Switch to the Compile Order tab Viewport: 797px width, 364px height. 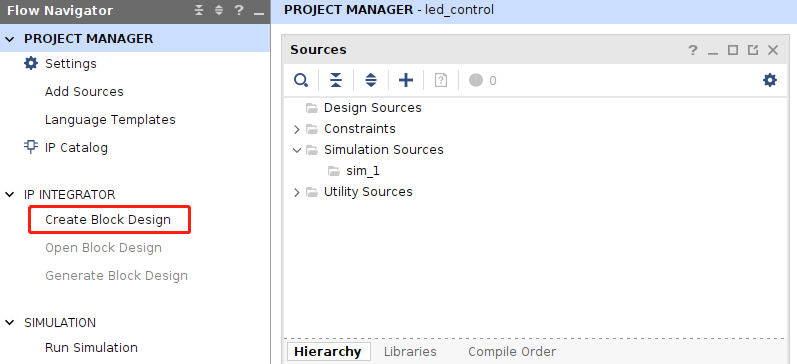512,352
